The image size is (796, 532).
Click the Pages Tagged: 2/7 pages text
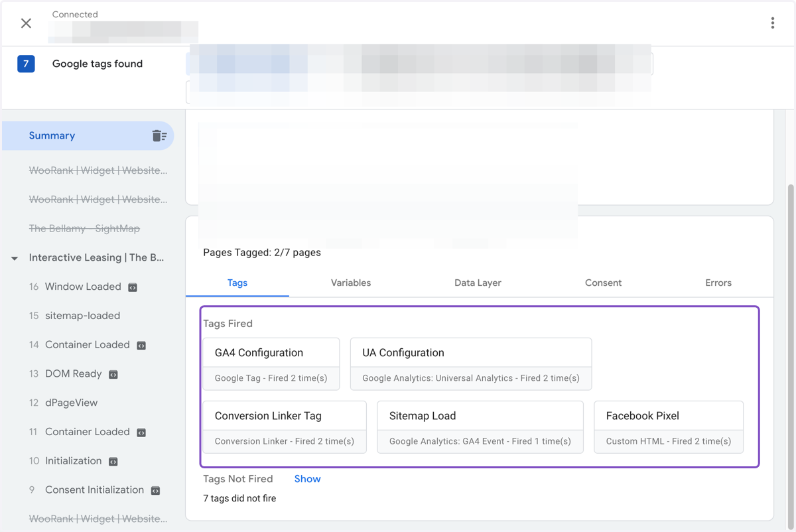262,253
